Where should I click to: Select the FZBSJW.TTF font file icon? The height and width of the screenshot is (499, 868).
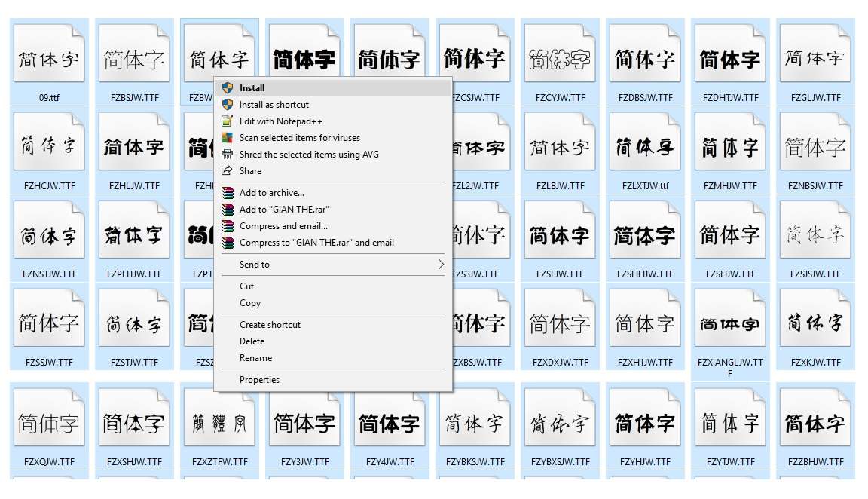pos(135,54)
